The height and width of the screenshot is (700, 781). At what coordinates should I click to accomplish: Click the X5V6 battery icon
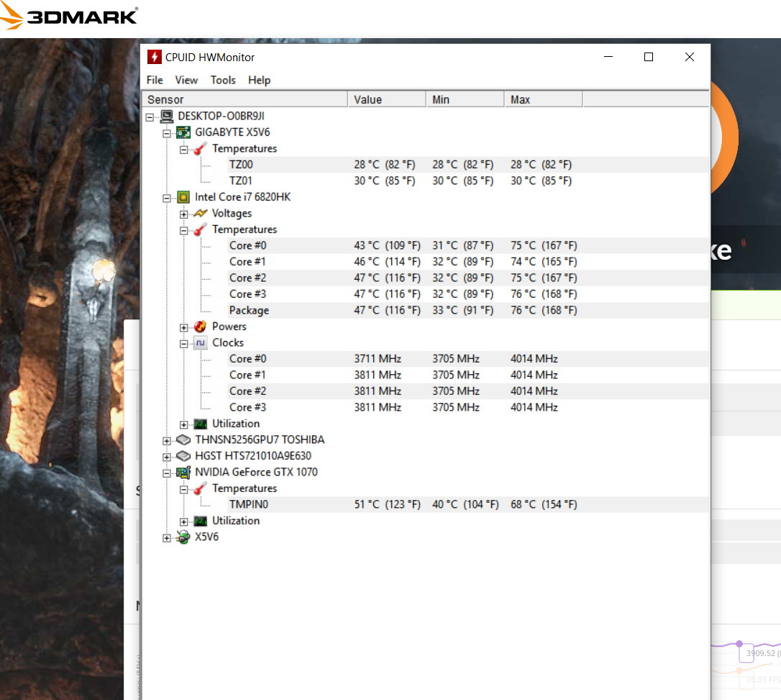(183, 537)
